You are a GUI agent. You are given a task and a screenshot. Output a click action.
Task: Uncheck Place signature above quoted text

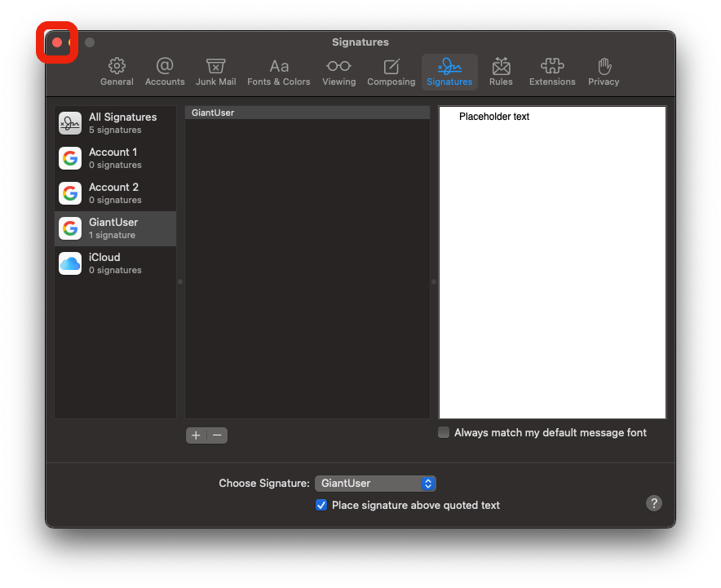click(321, 506)
